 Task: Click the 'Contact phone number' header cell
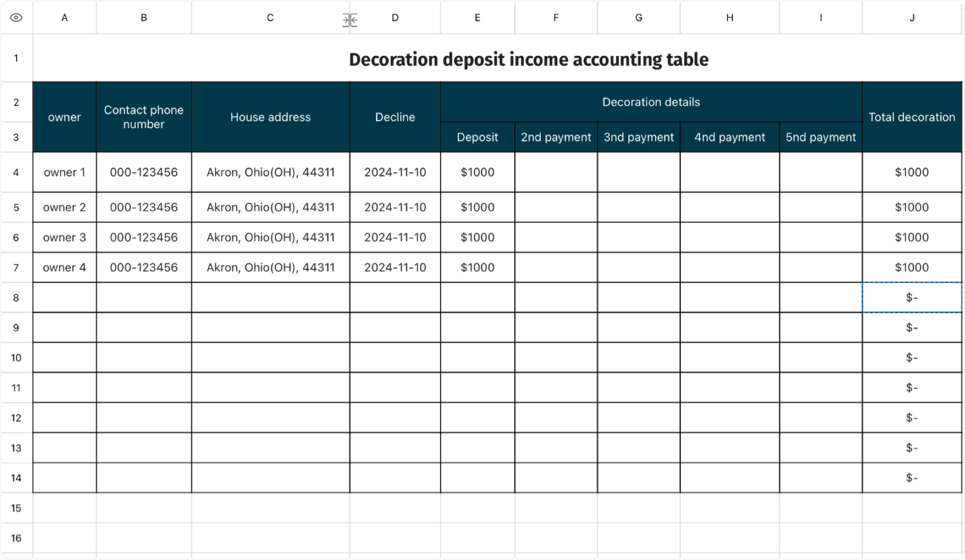click(144, 117)
